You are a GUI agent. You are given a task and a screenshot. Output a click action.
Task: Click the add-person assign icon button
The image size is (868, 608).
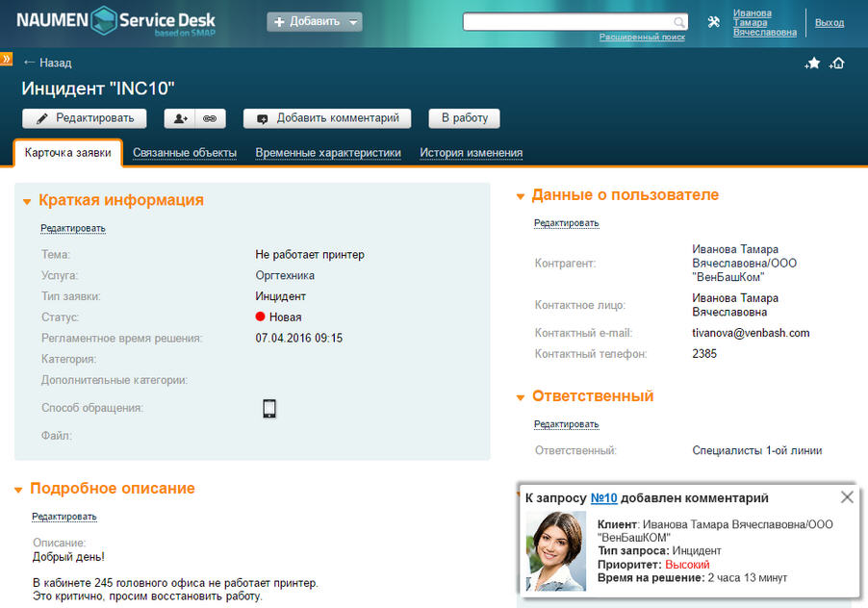[180, 118]
